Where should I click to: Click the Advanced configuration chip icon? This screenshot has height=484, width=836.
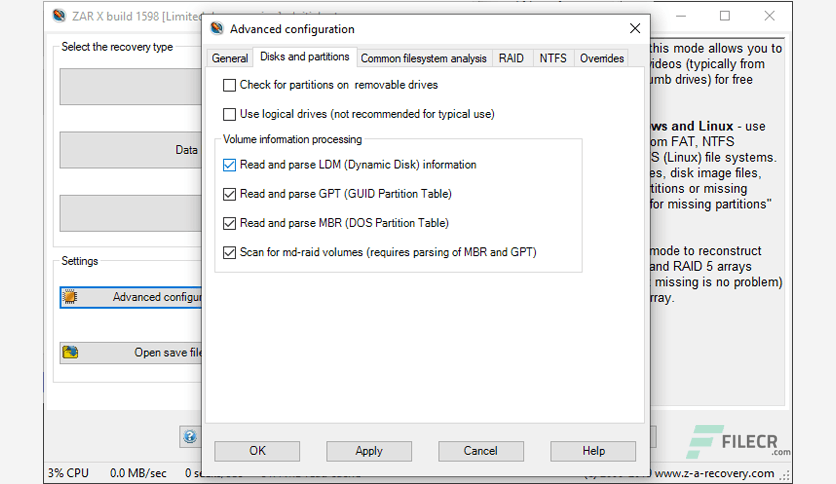(70, 297)
